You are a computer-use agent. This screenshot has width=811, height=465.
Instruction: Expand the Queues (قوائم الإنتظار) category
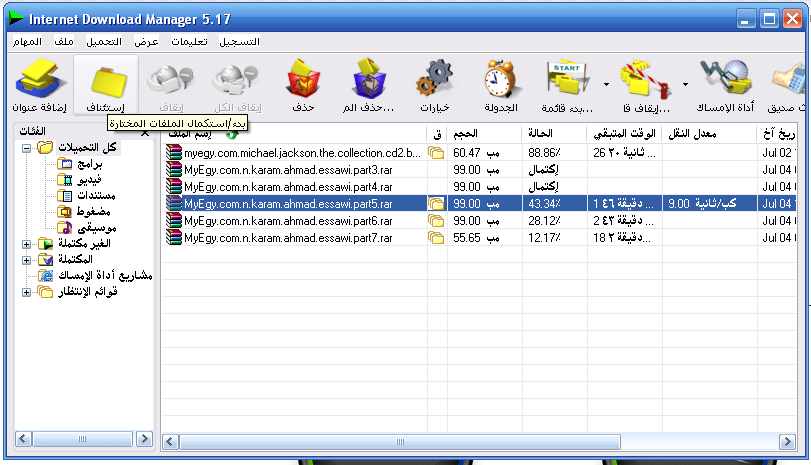point(26,292)
